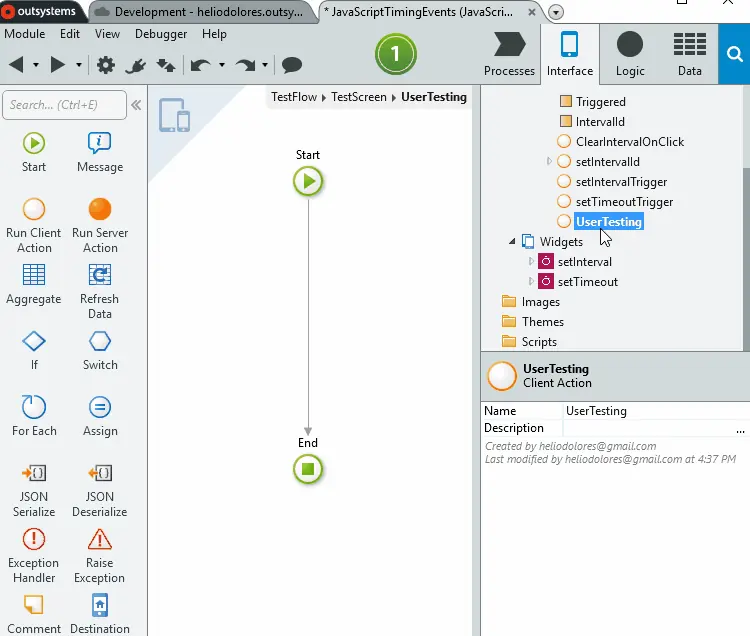Open the Debugger menu

click(161, 34)
